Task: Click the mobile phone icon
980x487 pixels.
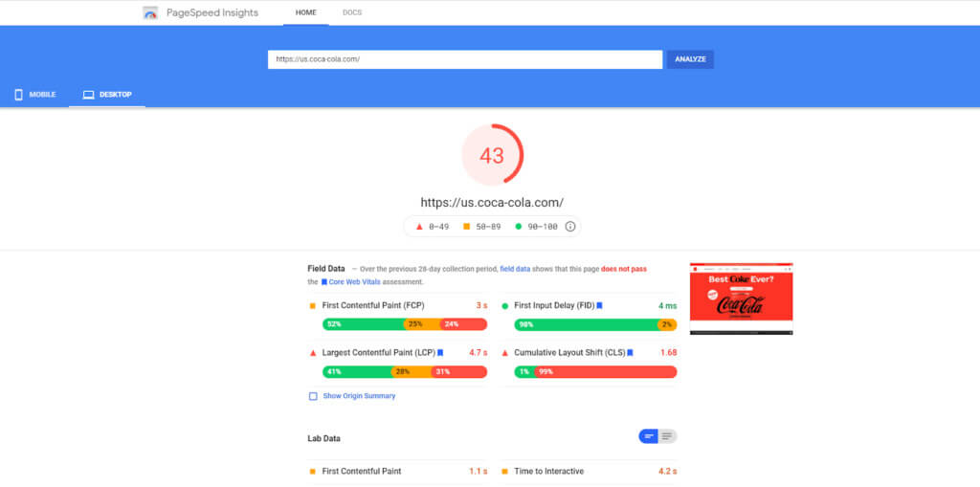Action: [19, 95]
